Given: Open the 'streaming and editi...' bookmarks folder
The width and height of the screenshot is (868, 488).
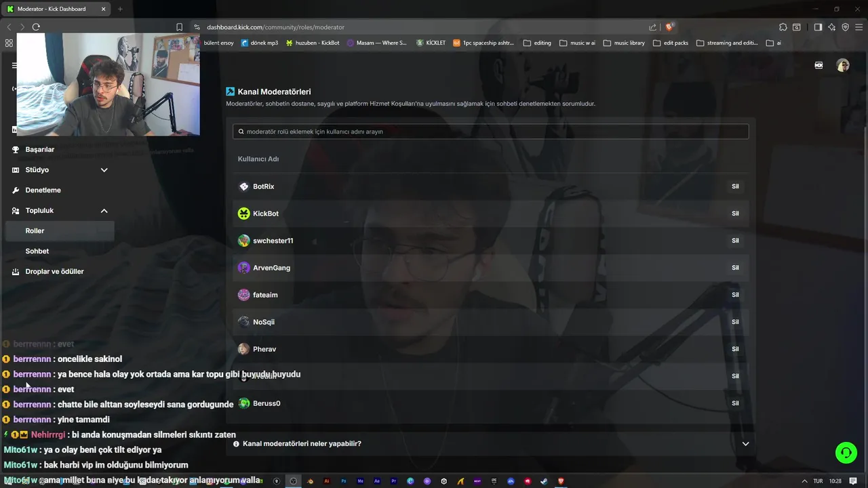Looking at the screenshot, I should click(x=727, y=43).
